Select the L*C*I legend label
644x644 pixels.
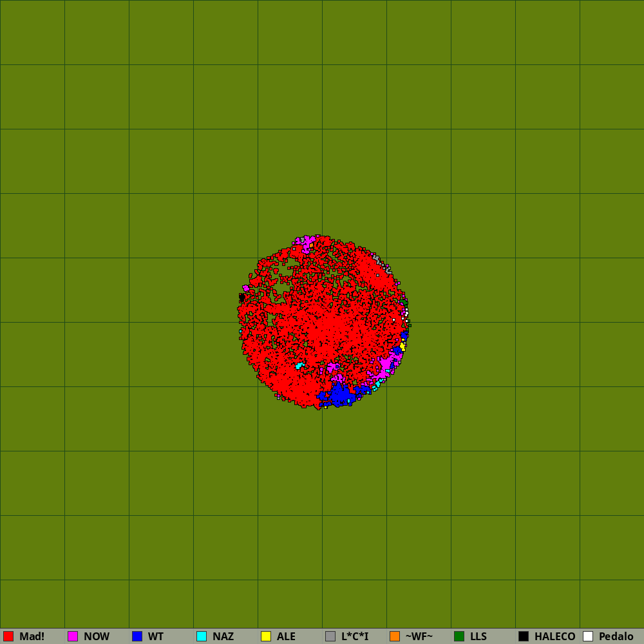tap(355, 636)
